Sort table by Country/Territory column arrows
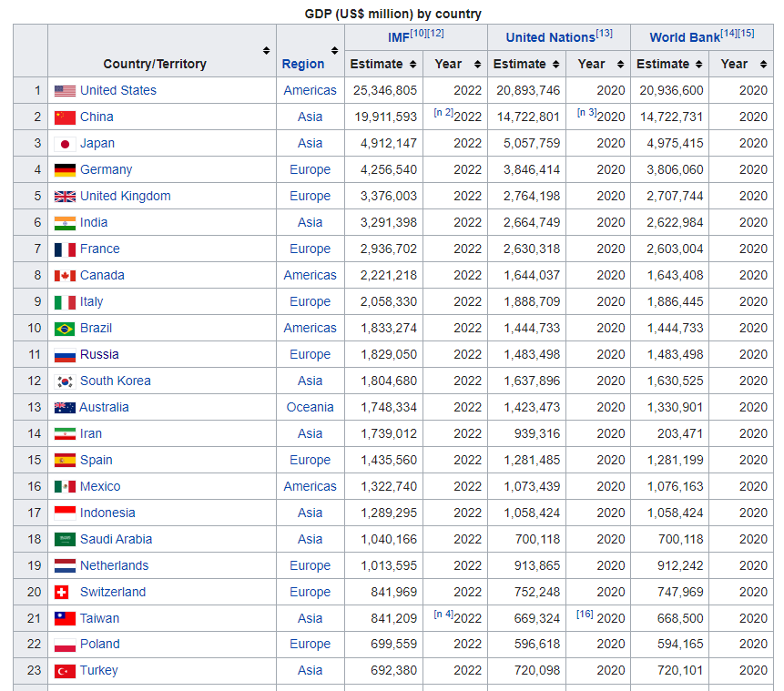 pyautogui.click(x=266, y=51)
